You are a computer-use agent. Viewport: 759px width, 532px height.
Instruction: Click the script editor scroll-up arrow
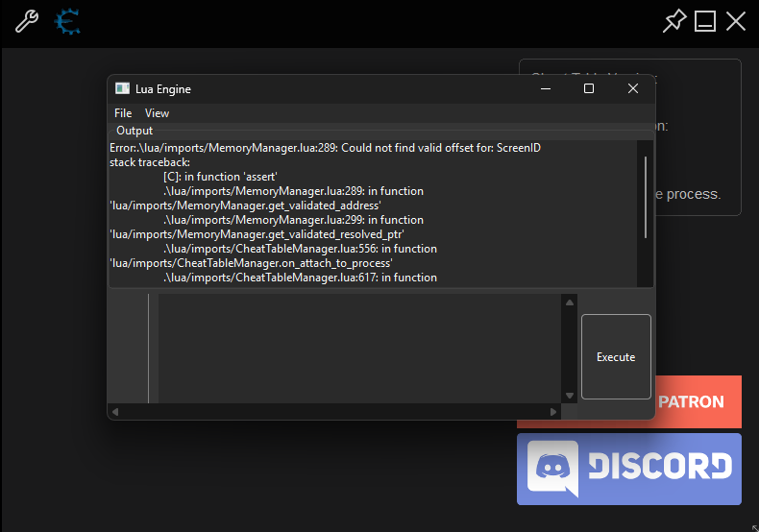pyautogui.click(x=570, y=302)
